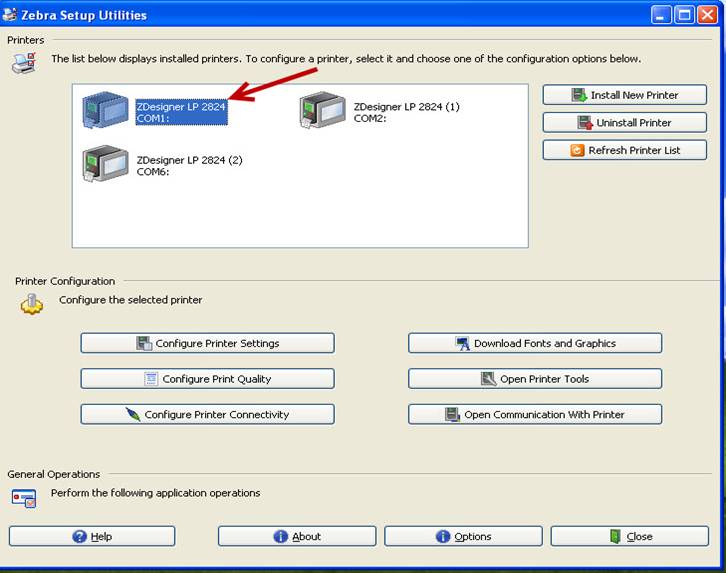
Task: Show the About dialog
Action: point(297,536)
